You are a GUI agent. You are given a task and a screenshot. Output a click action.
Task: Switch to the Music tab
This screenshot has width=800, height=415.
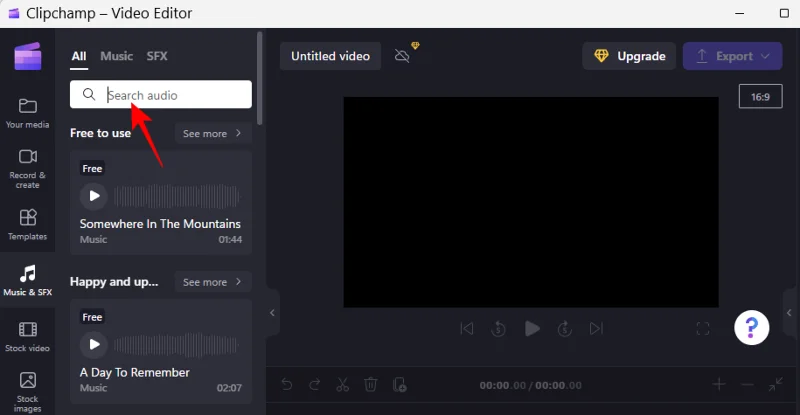116,56
